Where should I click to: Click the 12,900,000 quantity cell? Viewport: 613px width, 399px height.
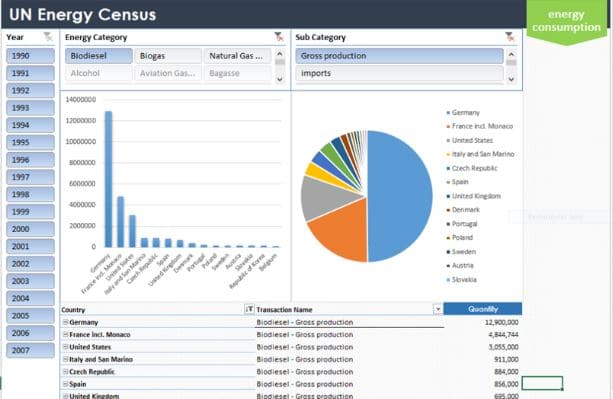[502, 322]
